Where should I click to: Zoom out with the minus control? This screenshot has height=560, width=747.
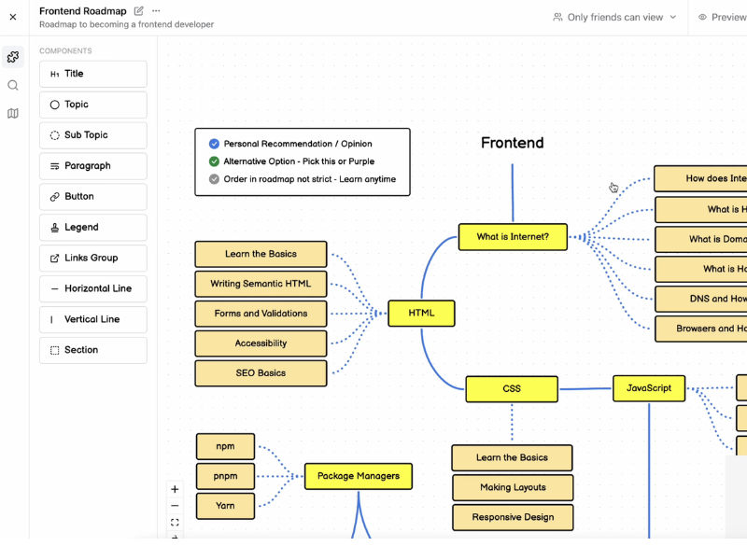click(175, 506)
